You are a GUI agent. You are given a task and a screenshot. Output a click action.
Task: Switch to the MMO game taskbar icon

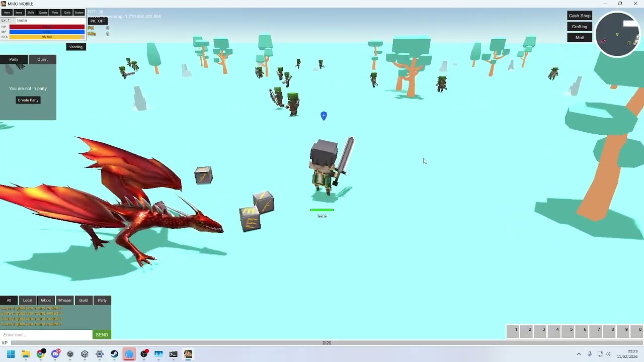click(188, 354)
